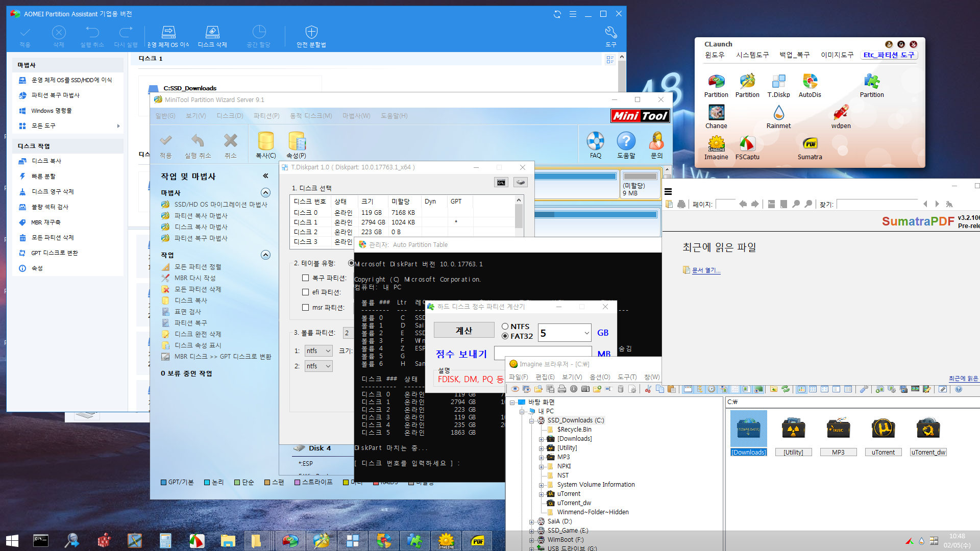Launch FSCaptu from CLaunch
Viewport: 980px width, 551px height.
[x=747, y=147]
